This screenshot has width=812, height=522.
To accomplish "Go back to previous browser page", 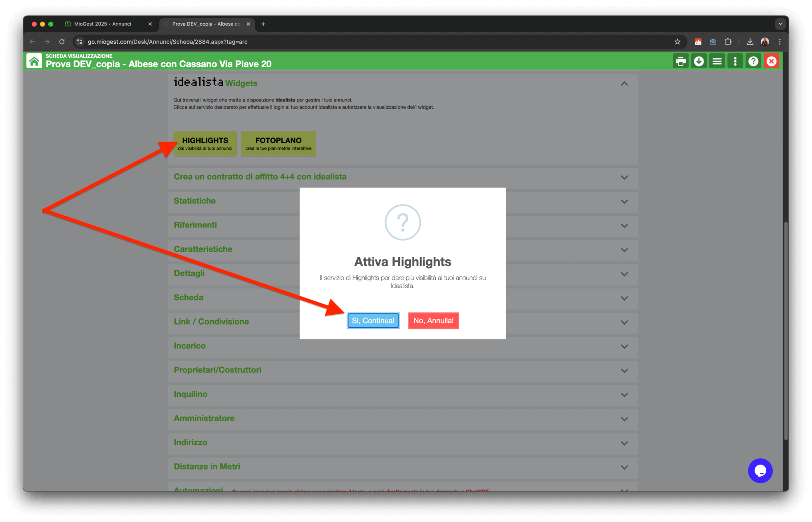I will pos(32,42).
